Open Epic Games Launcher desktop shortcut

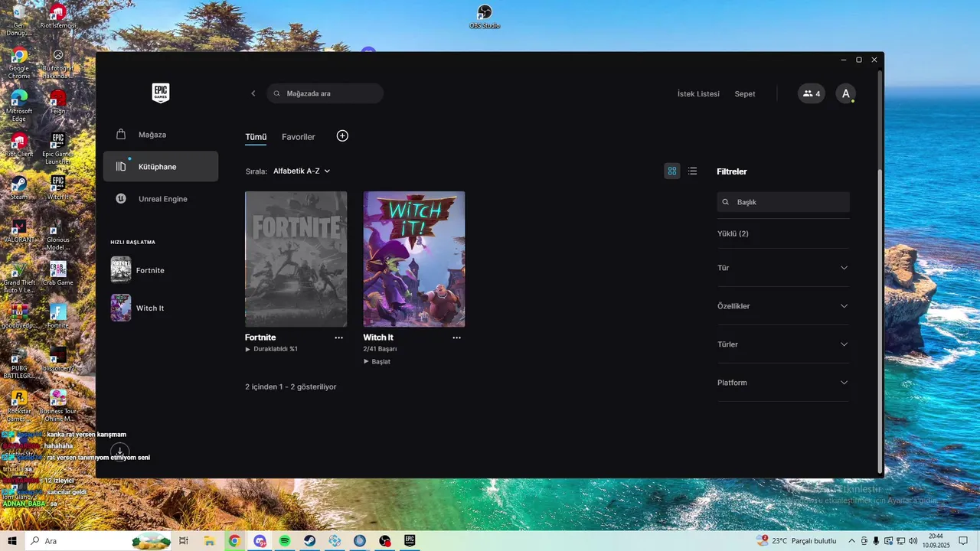(58, 148)
